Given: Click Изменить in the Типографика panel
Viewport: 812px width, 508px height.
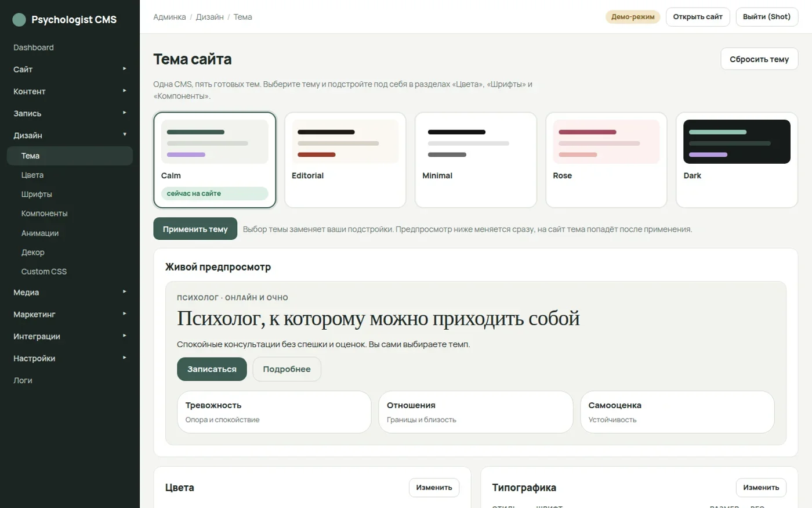Looking at the screenshot, I should (x=761, y=488).
